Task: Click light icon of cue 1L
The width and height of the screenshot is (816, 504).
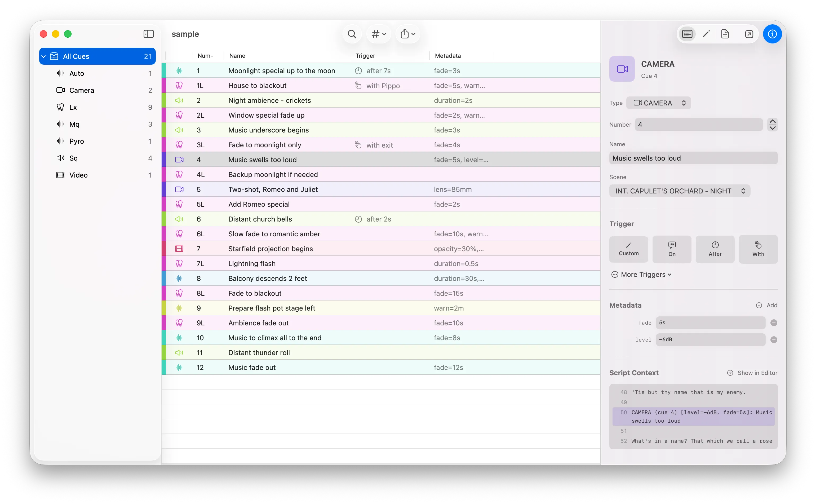Action: coord(179,86)
